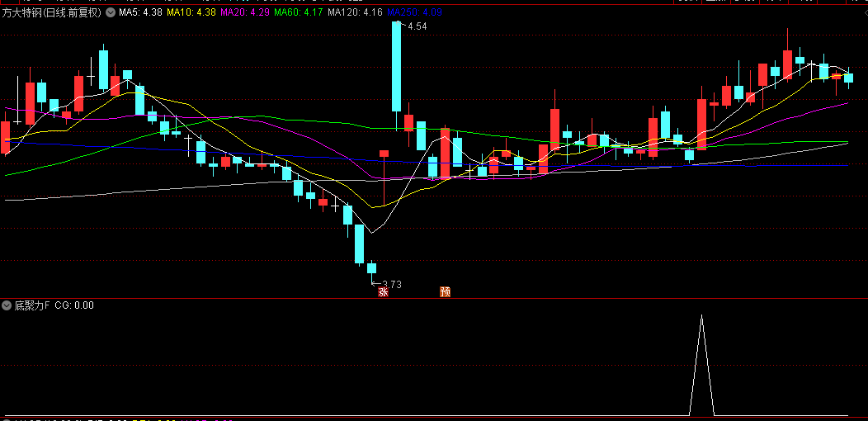Click the MA10: 4.38 indicator label
Screen dimensions: 868x421
click(x=191, y=12)
